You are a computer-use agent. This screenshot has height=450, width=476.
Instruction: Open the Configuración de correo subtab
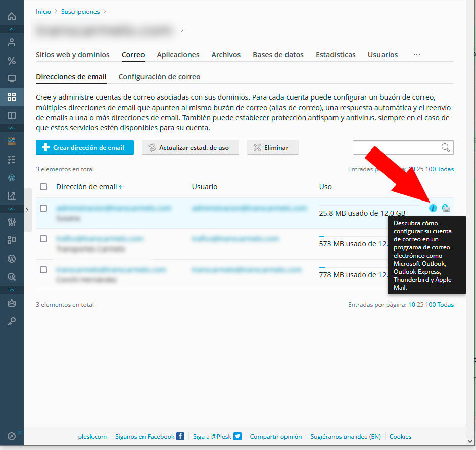(159, 77)
